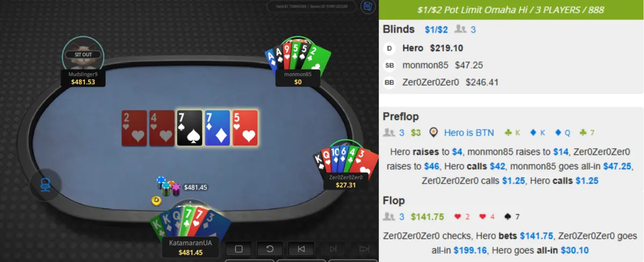
Task: Click the blue chair seat icon
Action: tap(45, 186)
